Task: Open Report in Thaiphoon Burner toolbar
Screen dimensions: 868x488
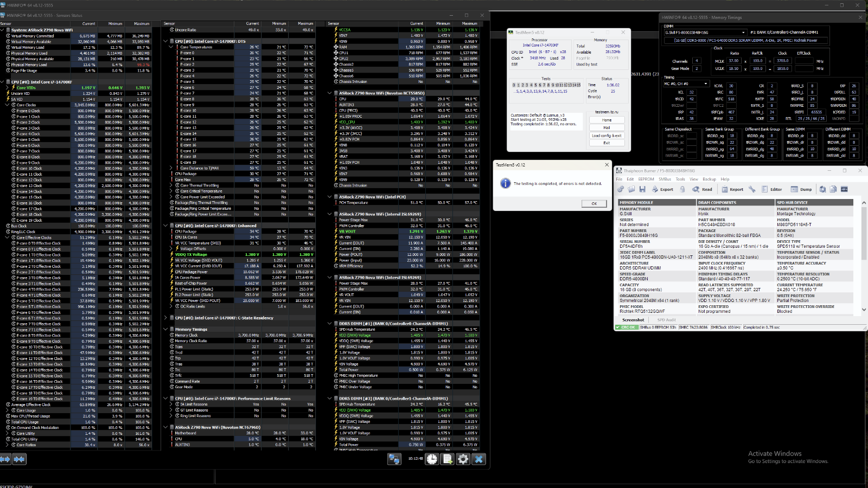Action: tap(732, 189)
